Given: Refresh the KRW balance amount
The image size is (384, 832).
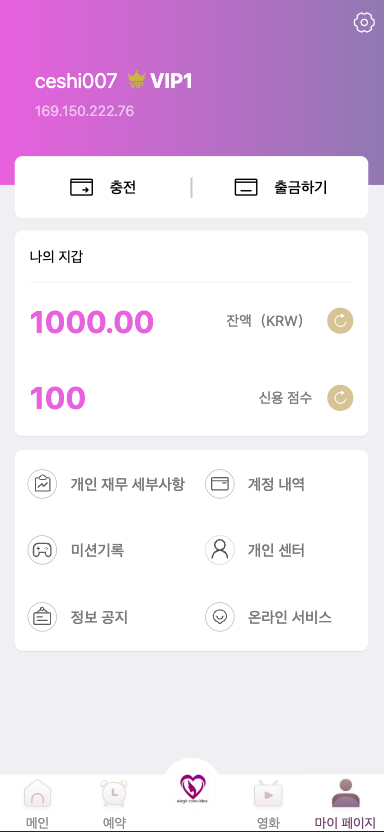Looking at the screenshot, I should (x=340, y=320).
